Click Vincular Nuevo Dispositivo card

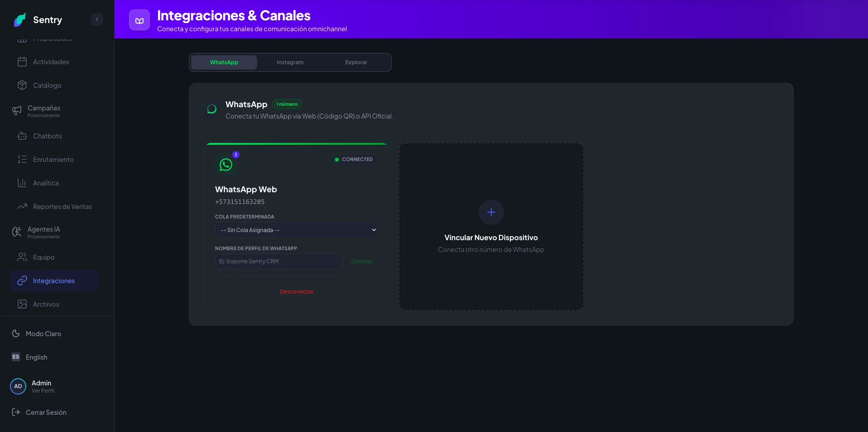(491, 227)
